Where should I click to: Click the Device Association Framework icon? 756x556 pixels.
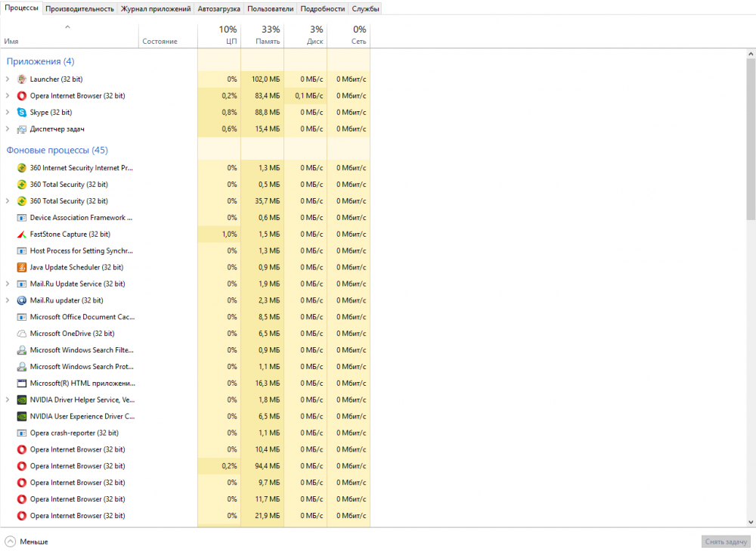[22, 218]
